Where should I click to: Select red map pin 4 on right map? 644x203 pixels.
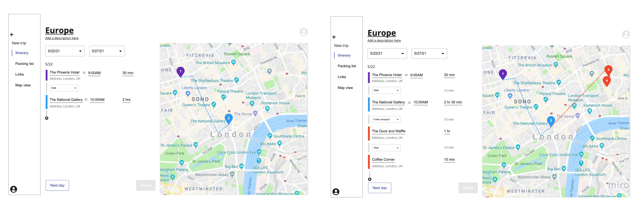point(607,81)
